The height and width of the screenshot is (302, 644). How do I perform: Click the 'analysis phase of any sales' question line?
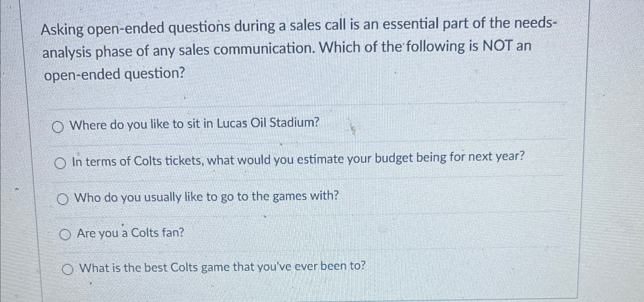[x=287, y=50]
